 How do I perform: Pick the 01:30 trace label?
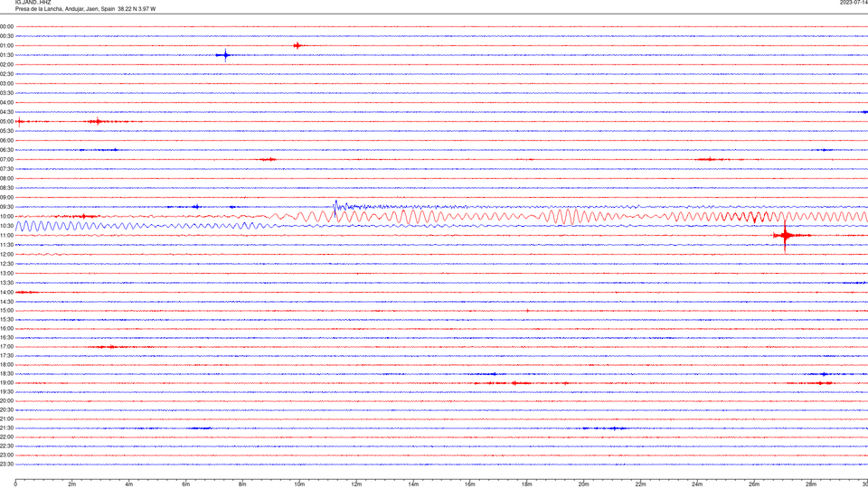[x=6, y=55]
